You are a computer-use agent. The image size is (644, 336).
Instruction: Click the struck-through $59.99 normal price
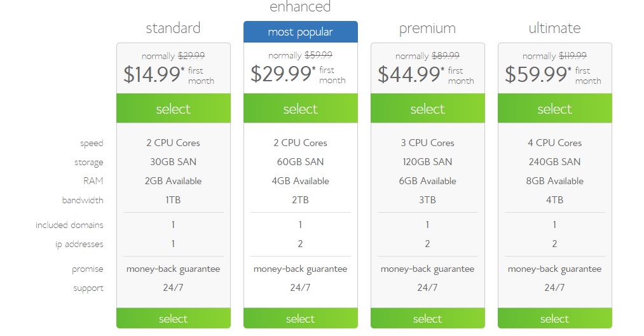(x=319, y=56)
